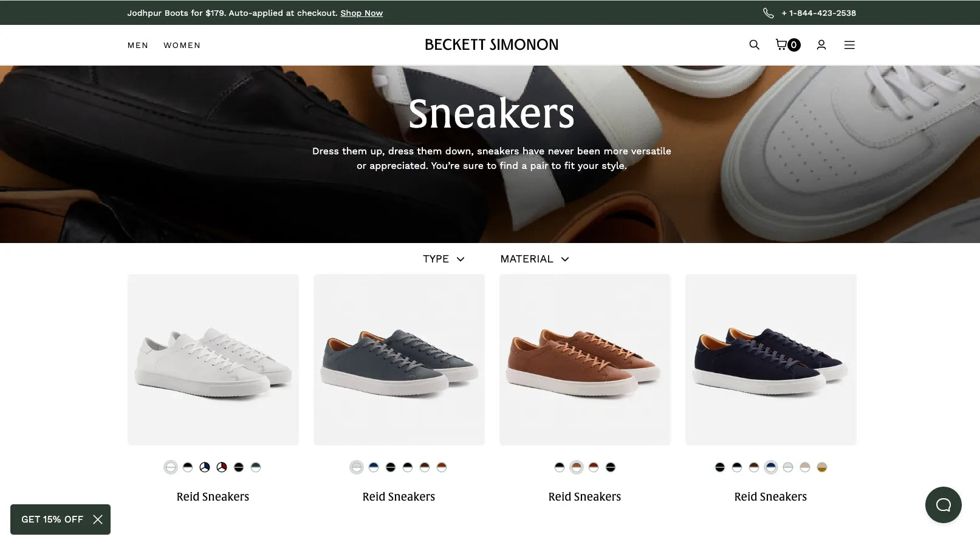Viewport: 980px width, 545px height.
Task: Expand the TYPE filter dropdown
Action: (x=444, y=259)
